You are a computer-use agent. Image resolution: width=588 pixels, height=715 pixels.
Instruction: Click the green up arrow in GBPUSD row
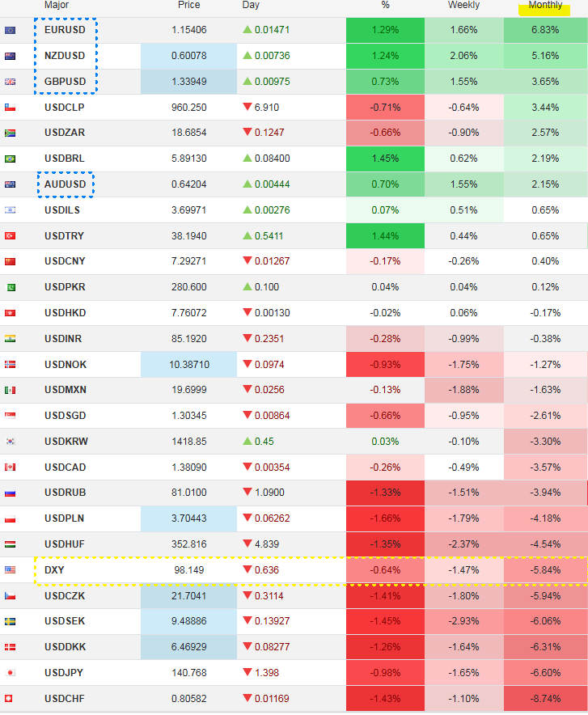247,82
